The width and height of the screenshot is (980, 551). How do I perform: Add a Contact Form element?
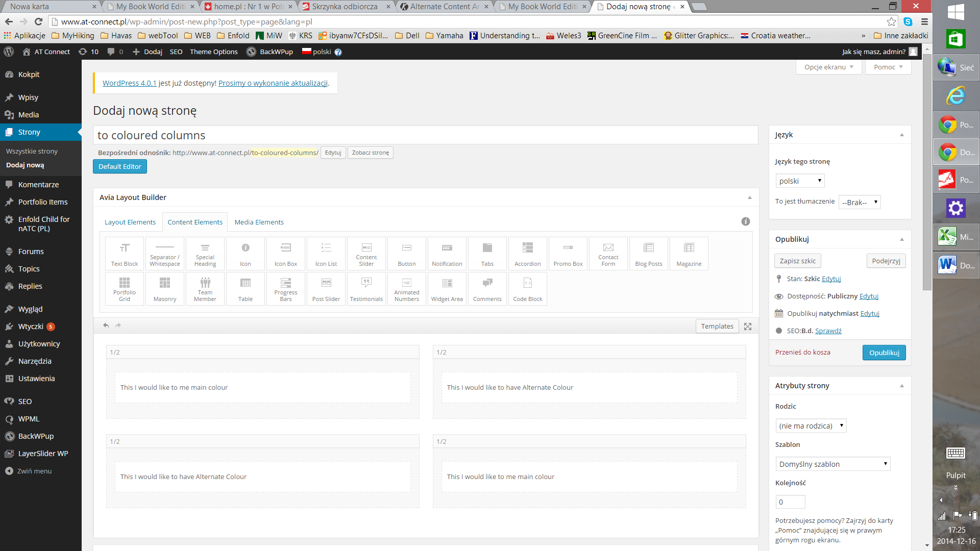point(608,254)
